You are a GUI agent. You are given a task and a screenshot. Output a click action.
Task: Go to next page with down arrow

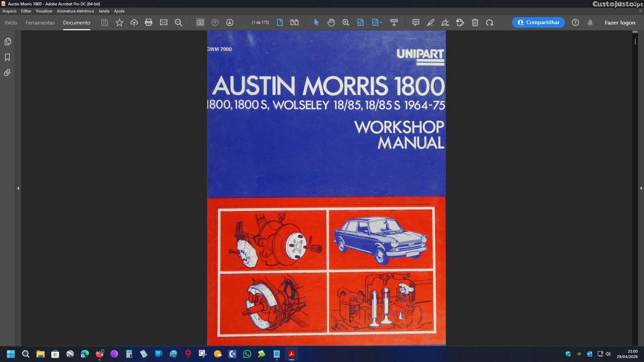pos(230,23)
